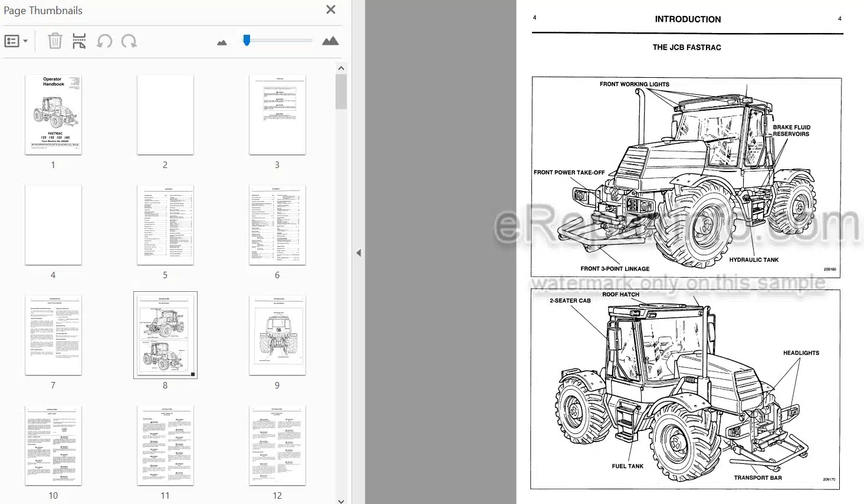Select page 7 thumbnail

(53, 335)
